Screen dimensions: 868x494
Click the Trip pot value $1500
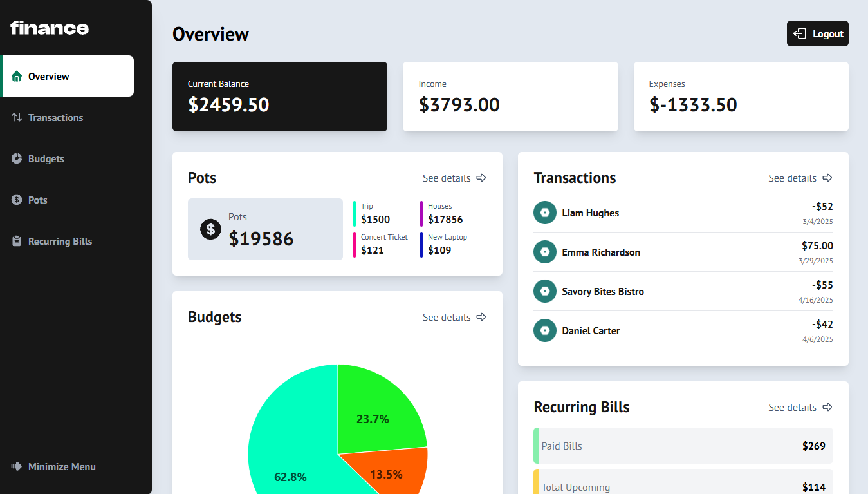pyautogui.click(x=375, y=220)
